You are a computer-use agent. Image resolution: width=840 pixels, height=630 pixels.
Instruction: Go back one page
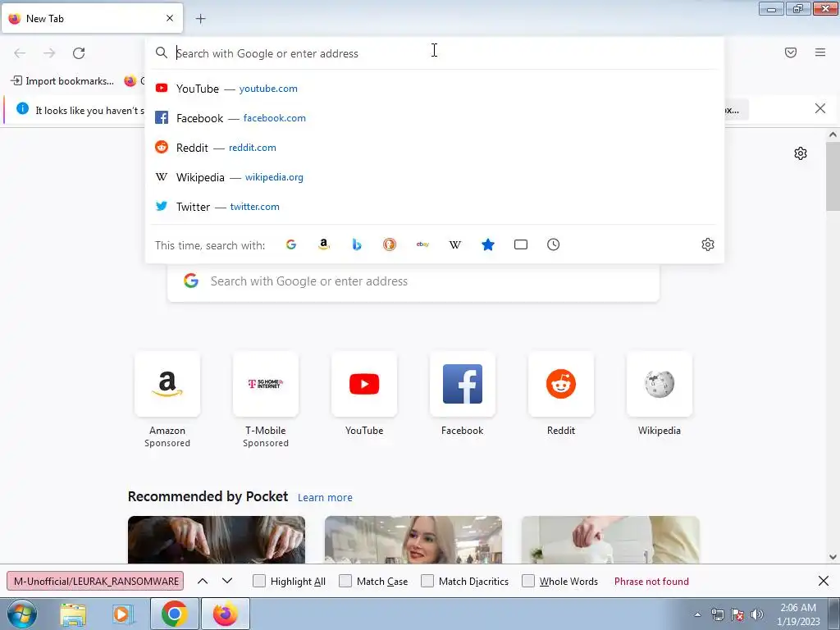pyautogui.click(x=20, y=53)
